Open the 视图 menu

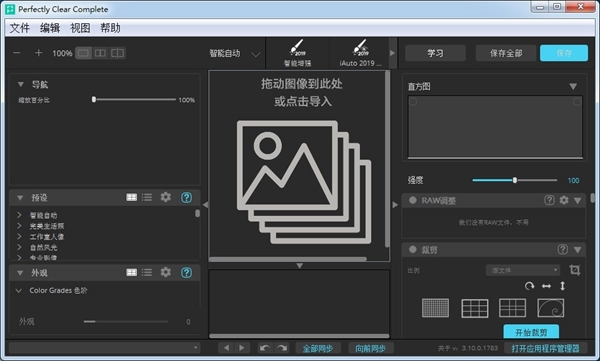click(80, 28)
